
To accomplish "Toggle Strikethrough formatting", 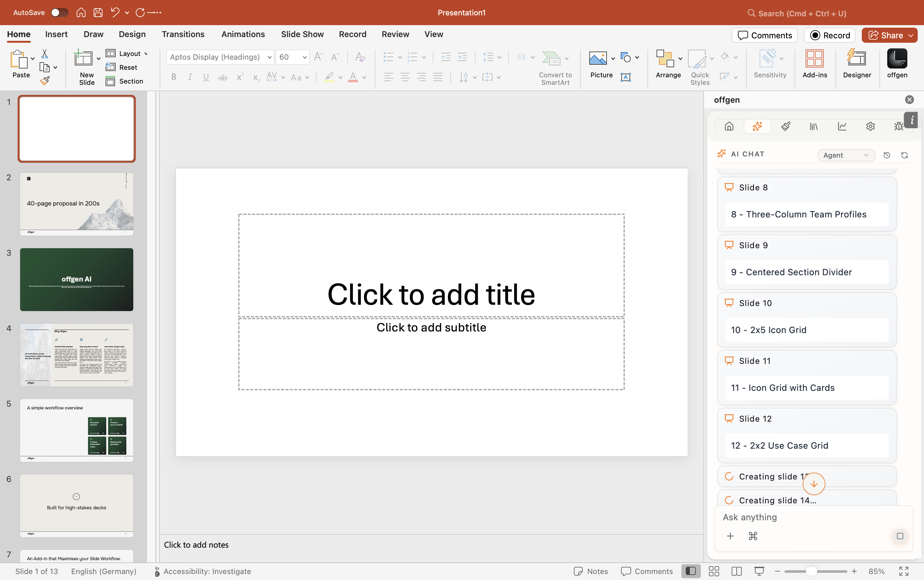I will click(x=223, y=77).
